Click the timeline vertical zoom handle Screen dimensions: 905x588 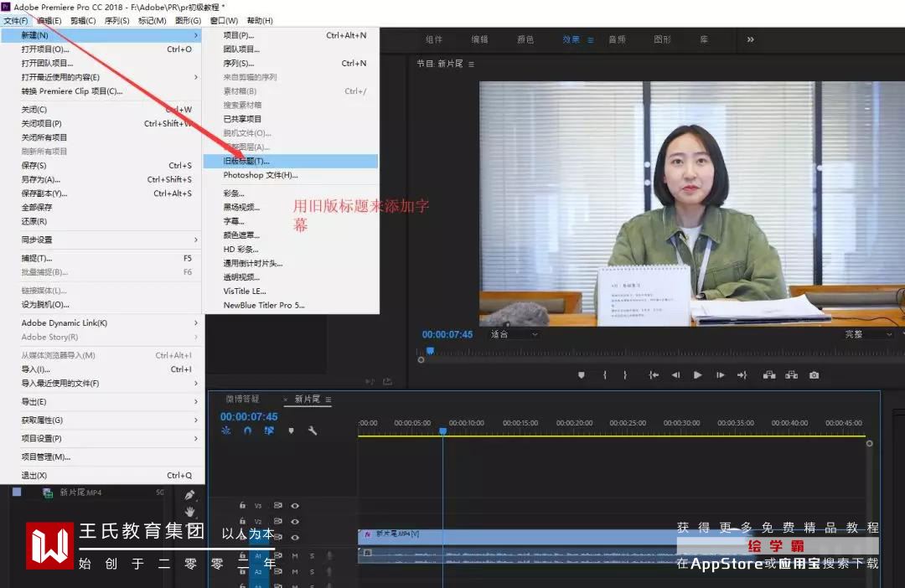869,443
